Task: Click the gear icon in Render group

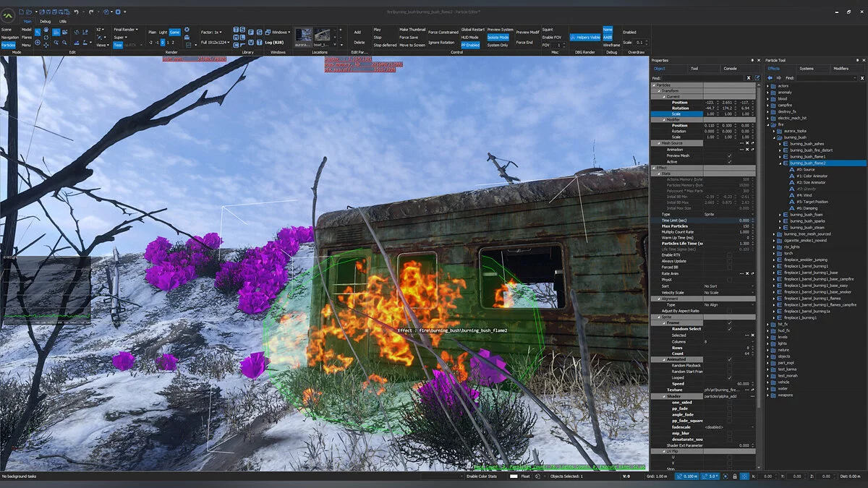Action: coord(187,30)
